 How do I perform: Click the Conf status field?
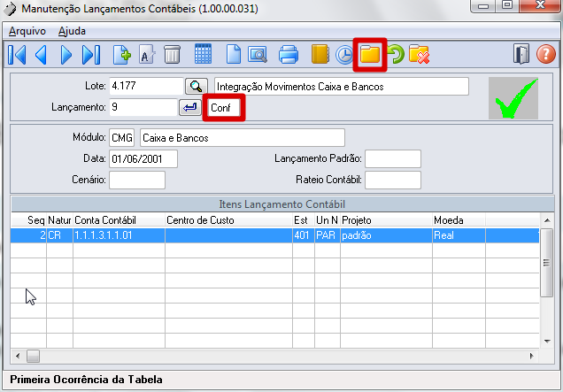tap(224, 108)
